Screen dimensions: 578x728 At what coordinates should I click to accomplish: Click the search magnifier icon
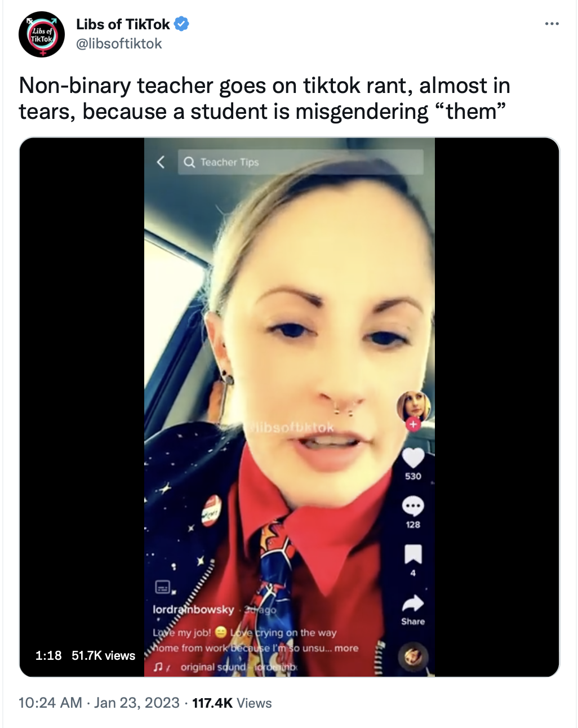coord(190,162)
